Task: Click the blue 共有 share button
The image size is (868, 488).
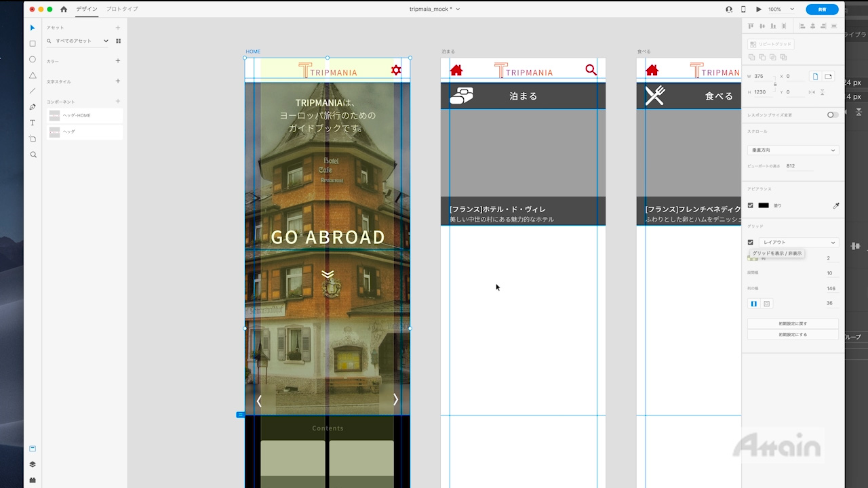Action: [822, 9]
